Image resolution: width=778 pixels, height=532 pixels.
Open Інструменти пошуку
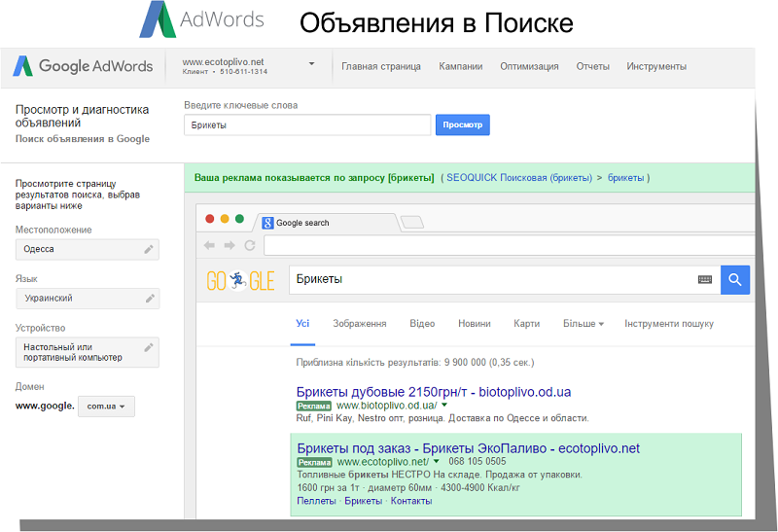pyautogui.click(x=669, y=324)
